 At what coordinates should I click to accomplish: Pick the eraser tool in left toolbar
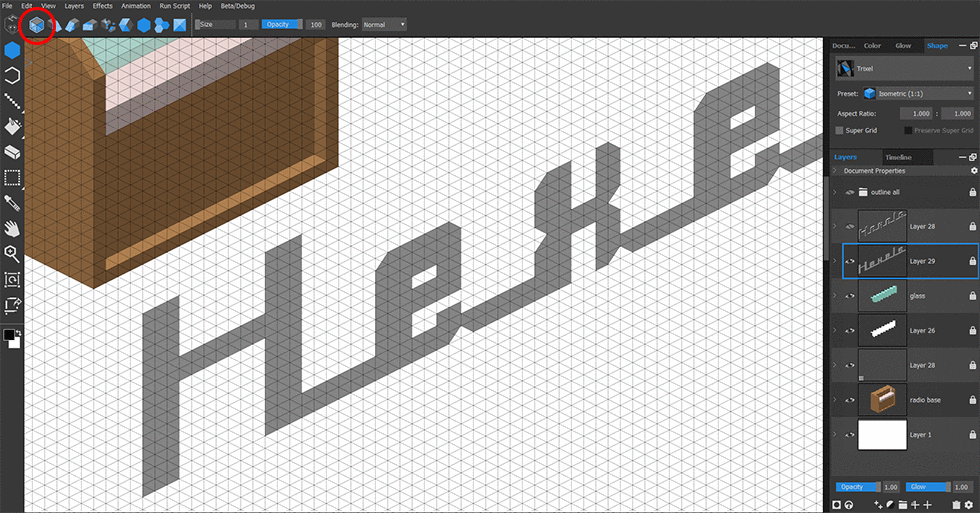[12, 153]
